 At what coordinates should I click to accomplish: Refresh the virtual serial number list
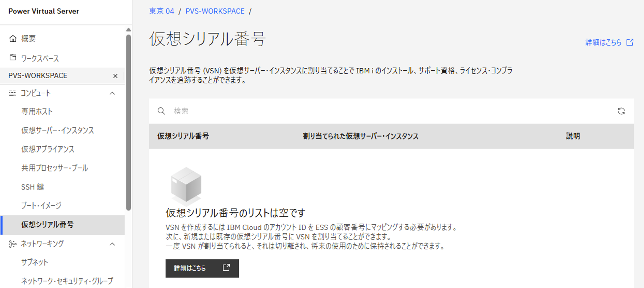tap(621, 111)
